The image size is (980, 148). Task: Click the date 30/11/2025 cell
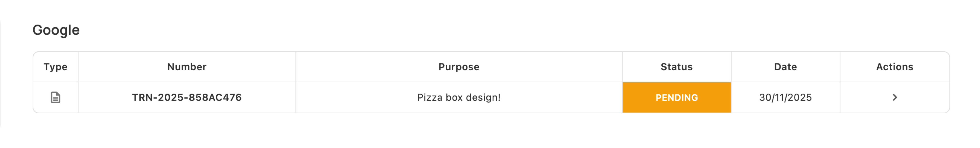(785, 97)
